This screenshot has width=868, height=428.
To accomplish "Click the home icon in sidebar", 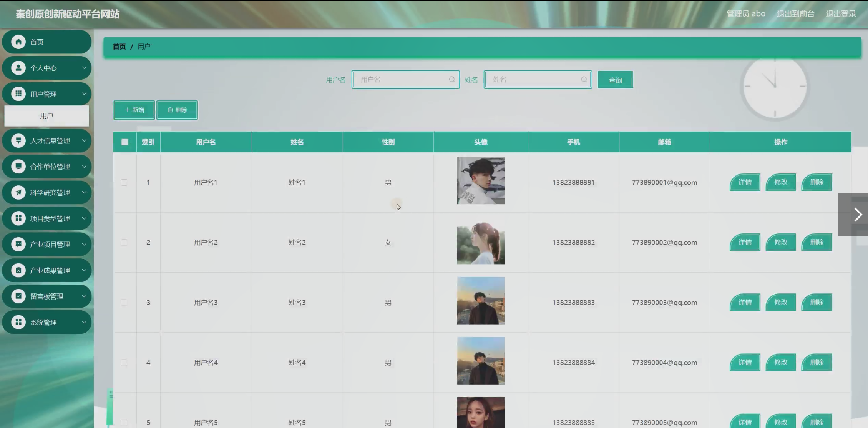I will (x=18, y=42).
